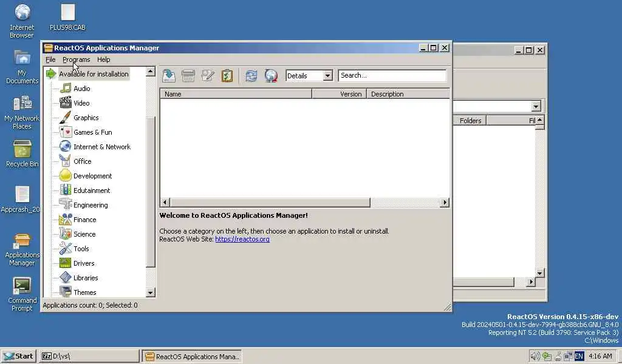Click the Update Database globe icon
Viewport: 622px width, 364px height.
(x=271, y=75)
